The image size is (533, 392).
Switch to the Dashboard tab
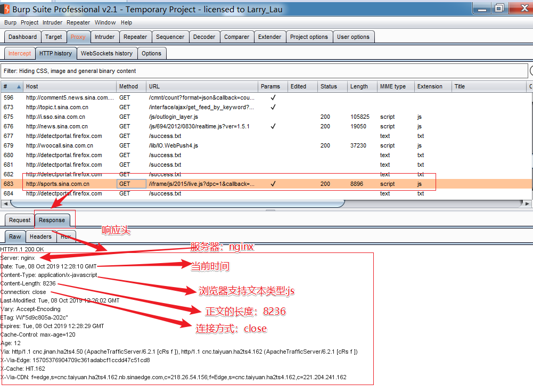[22, 37]
